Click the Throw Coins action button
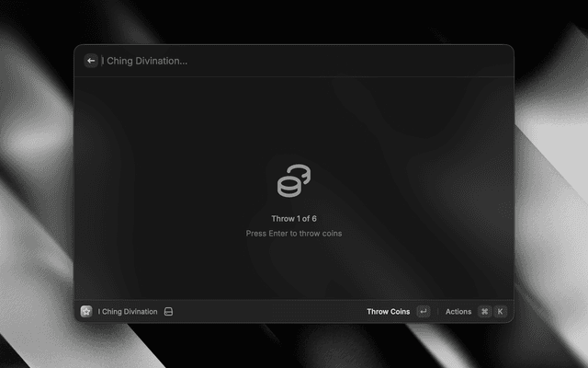The image size is (588, 368). point(388,312)
